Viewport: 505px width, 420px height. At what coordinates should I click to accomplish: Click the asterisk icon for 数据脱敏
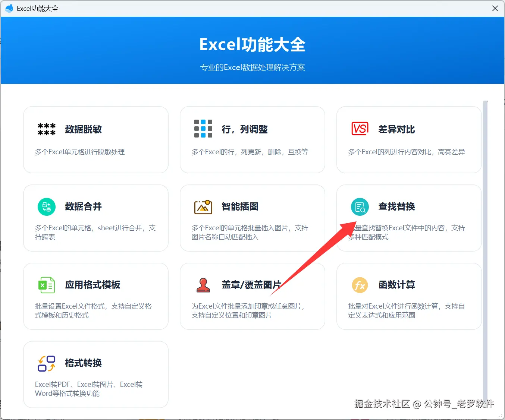[47, 129]
